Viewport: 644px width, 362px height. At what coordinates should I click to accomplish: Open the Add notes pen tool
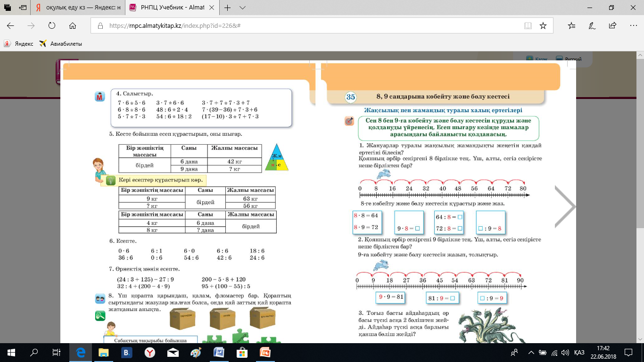click(592, 26)
